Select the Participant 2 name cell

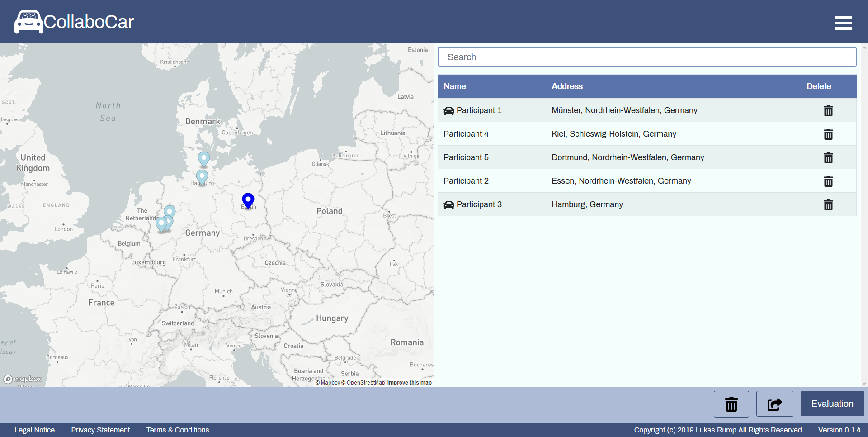tap(492, 181)
